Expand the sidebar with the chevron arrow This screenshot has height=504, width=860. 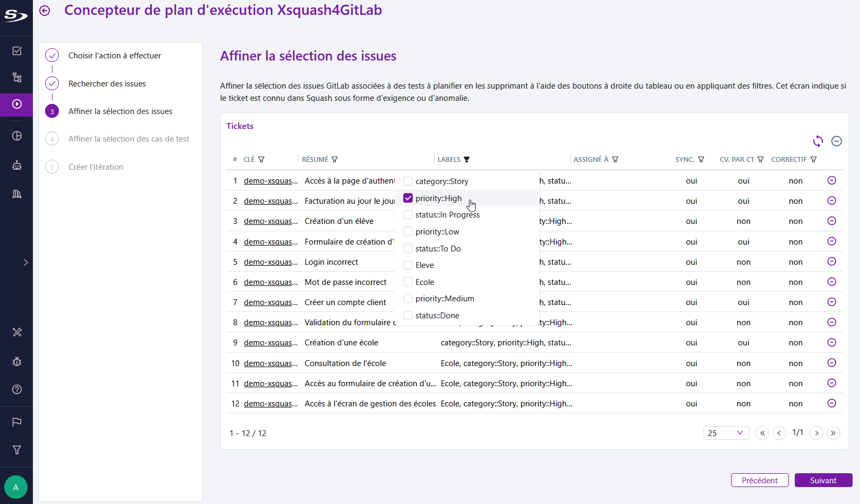click(25, 263)
